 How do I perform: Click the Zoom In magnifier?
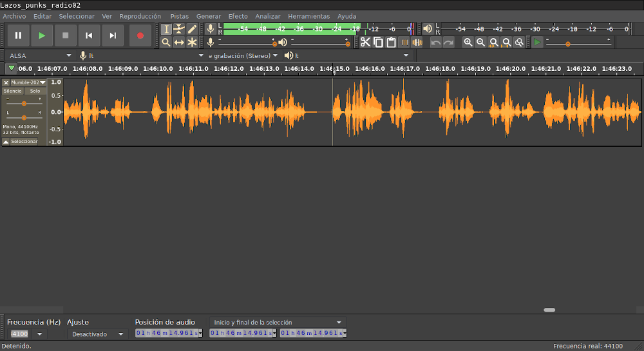pyautogui.click(x=468, y=43)
